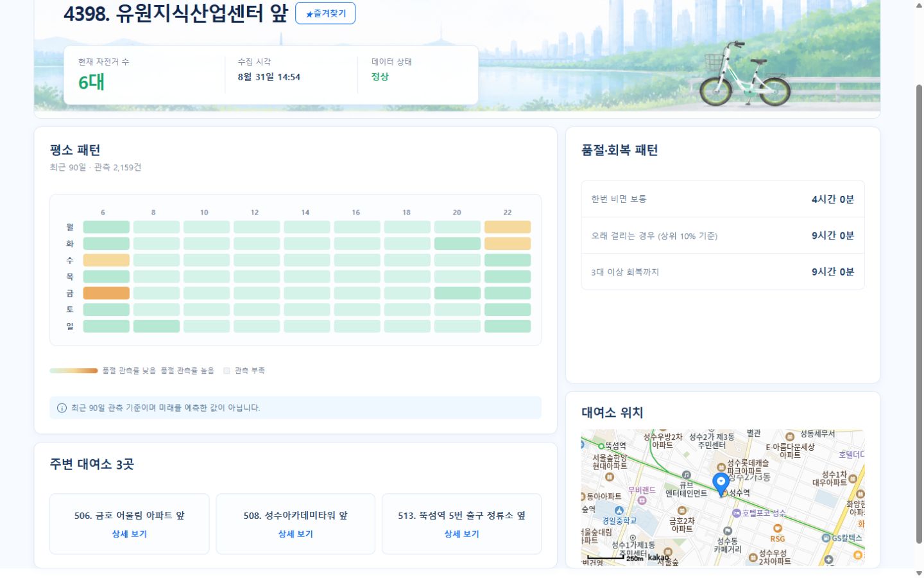Image resolution: width=924 pixels, height=578 pixels.
Task: Click the 주변 대여소 3곳 heading
Action: coord(92,464)
